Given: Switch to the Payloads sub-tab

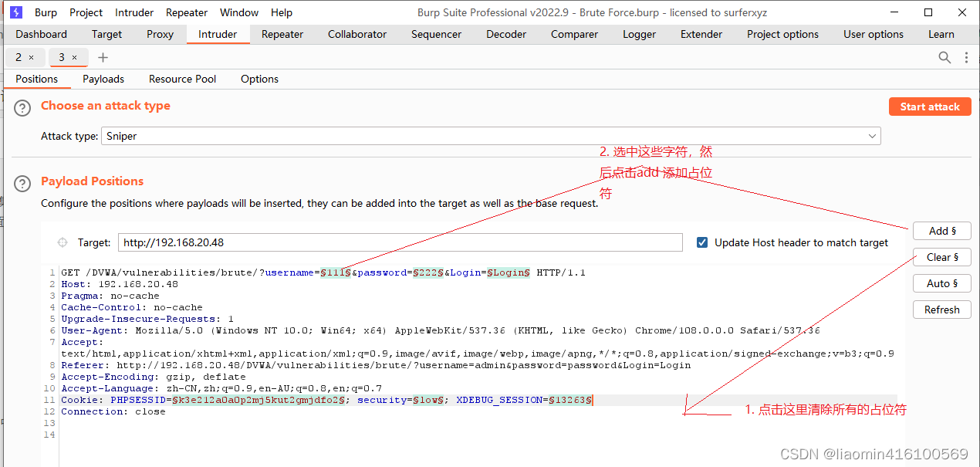Looking at the screenshot, I should tap(103, 79).
